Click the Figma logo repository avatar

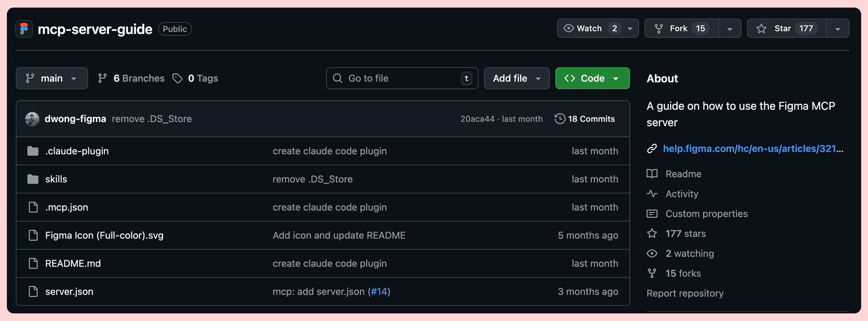click(24, 29)
